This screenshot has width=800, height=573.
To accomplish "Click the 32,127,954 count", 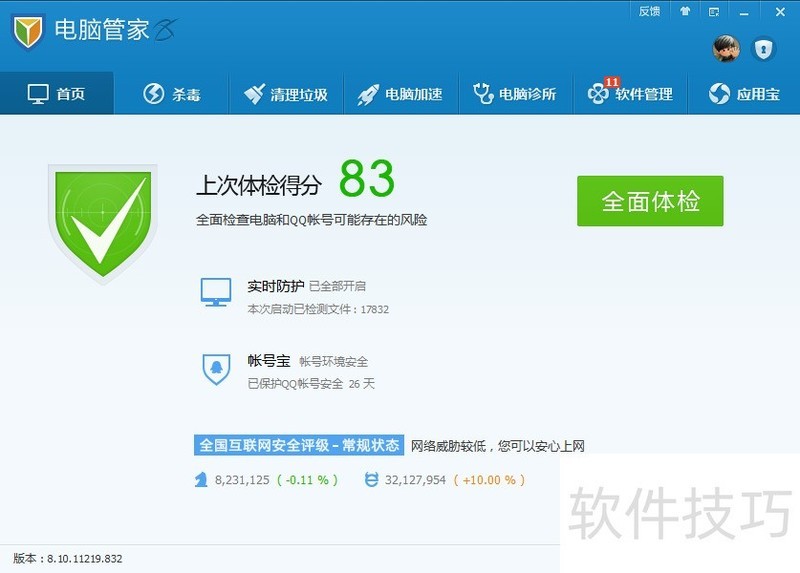I will click(x=415, y=480).
